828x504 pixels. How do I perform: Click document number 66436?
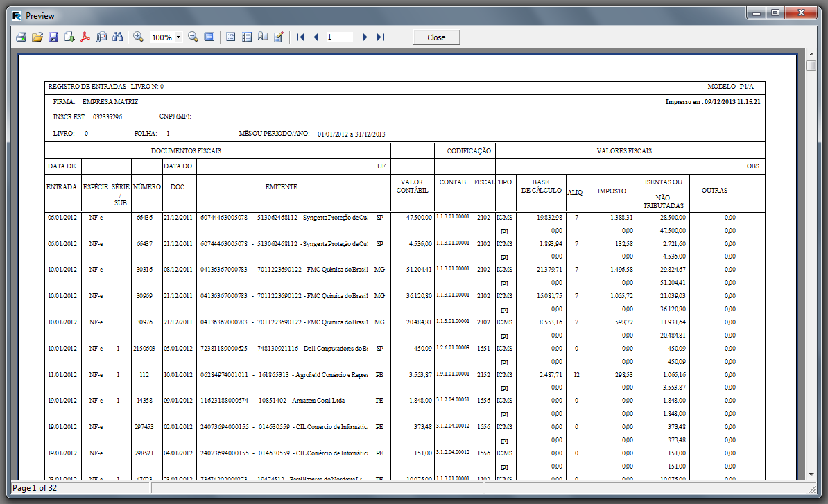[144, 218]
